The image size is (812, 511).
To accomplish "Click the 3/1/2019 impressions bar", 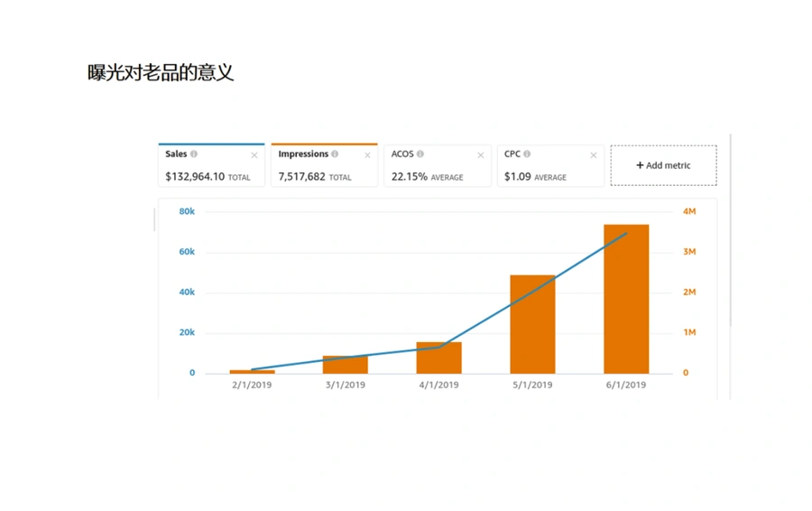I will (x=346, y=365).
